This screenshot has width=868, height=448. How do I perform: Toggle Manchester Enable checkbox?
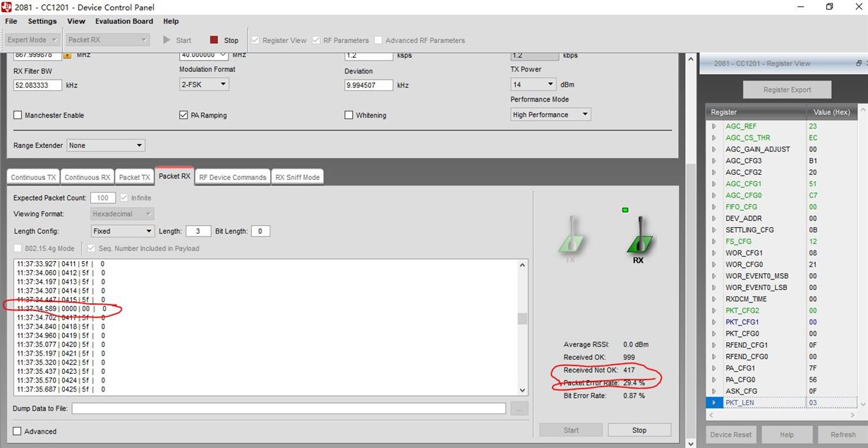(18, 115)
